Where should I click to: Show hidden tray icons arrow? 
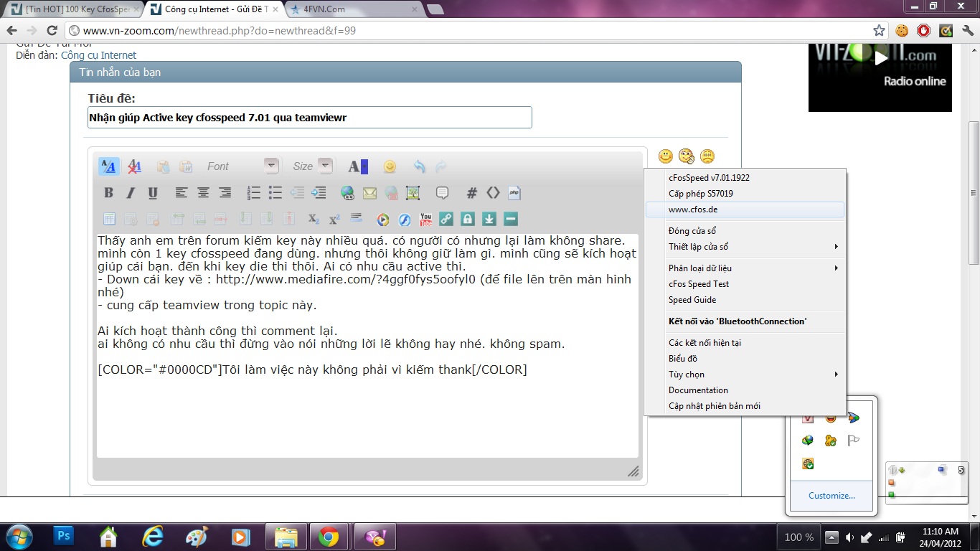click(832, 537)
